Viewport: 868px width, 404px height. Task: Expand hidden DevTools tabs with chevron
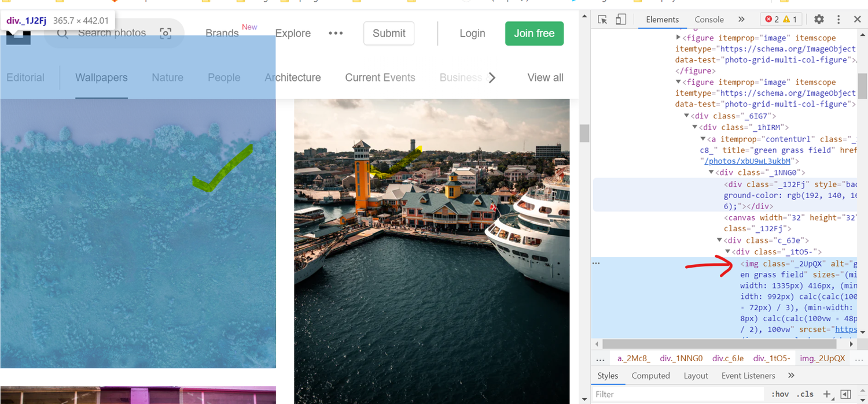coord(741,19)
